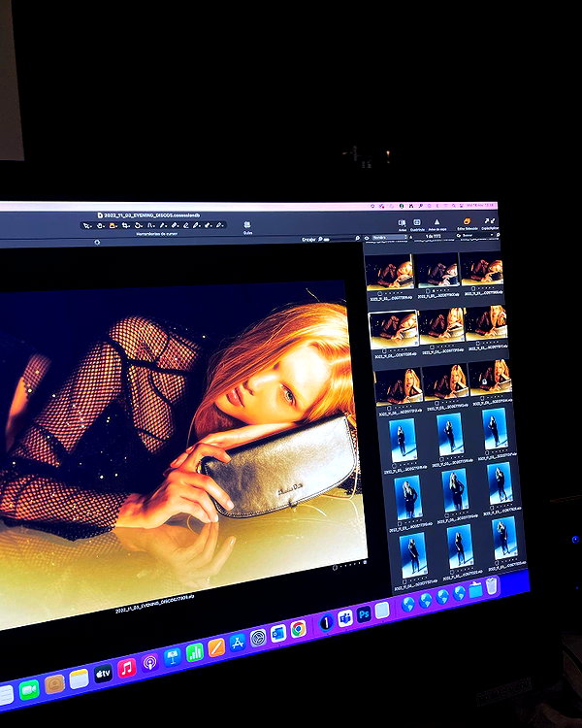Viewport: 582px width, 728px height.
Task: Pick the Rotate/Straighten cursor tool
Action: (x=139, y=225)
